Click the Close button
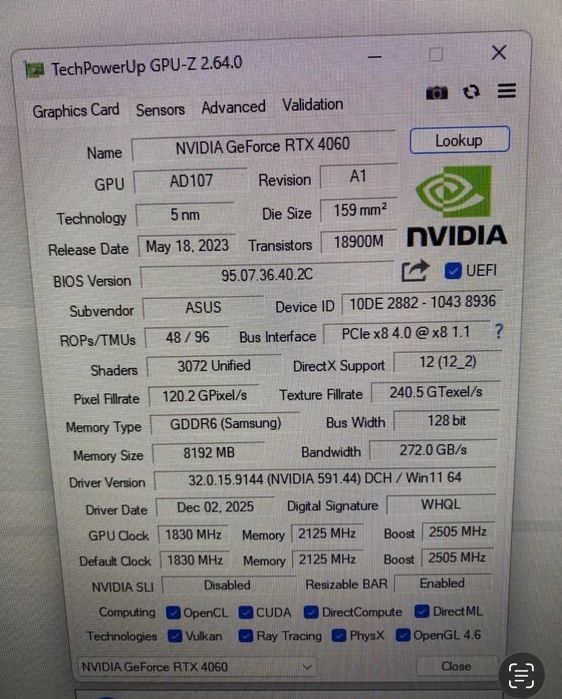The image size is (562, 699). [x=456, y=666]
